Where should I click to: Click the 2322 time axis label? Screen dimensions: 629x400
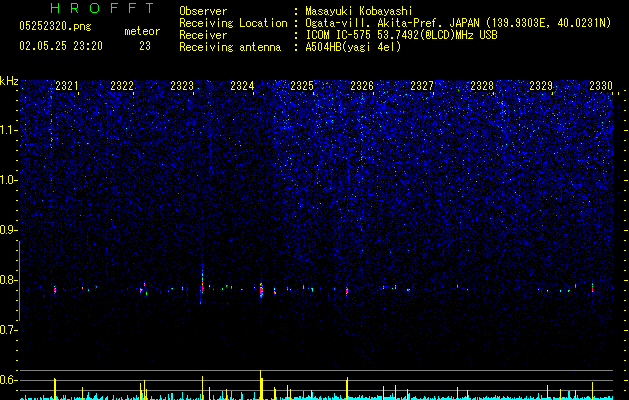point(122,86)
